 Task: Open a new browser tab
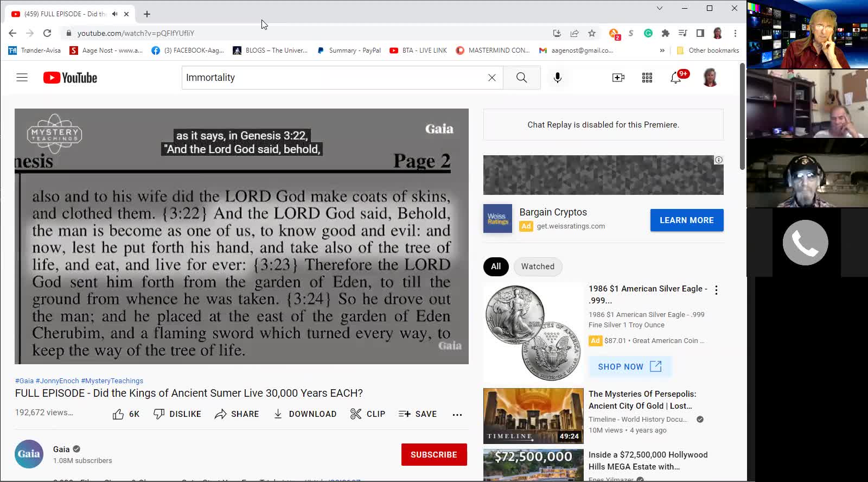point(147,14)
